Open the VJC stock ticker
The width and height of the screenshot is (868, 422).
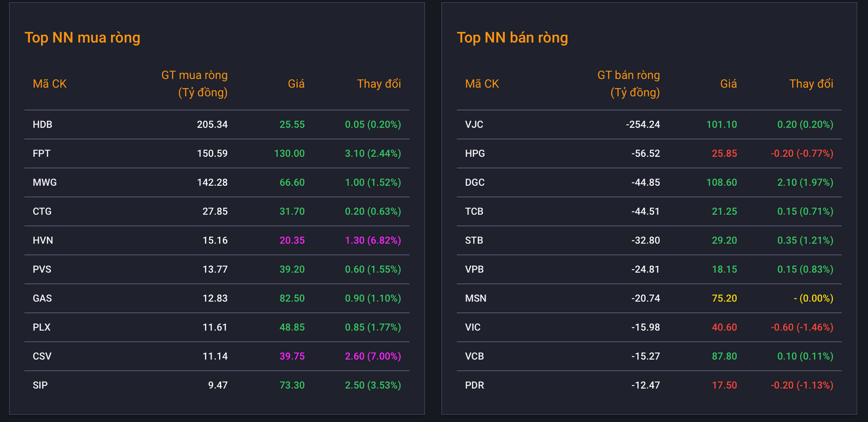(474, 124)
